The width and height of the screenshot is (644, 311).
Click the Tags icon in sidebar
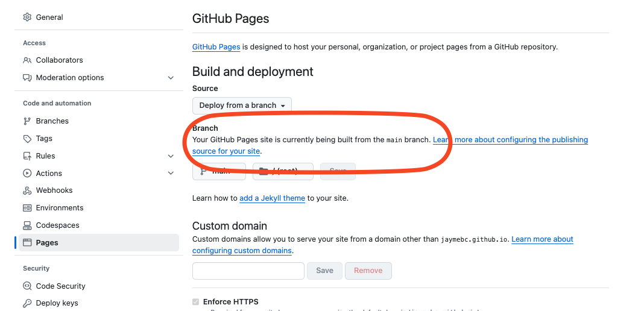pos(27,139)
